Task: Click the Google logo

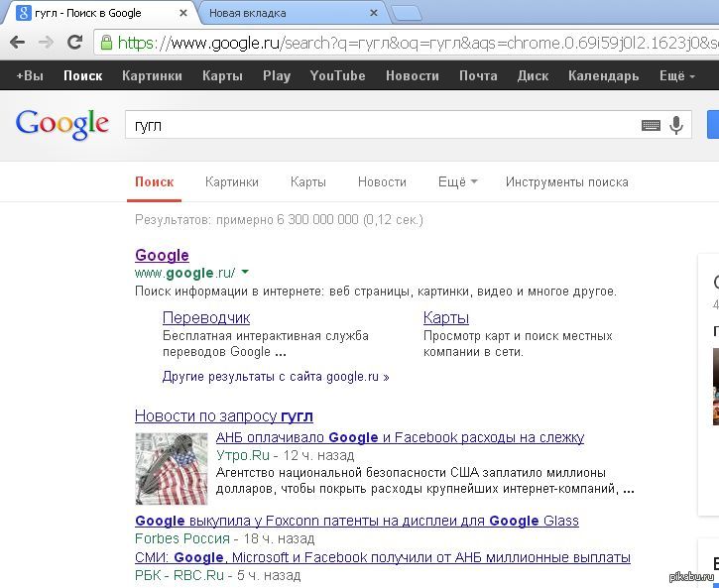Action: point(62,124)
